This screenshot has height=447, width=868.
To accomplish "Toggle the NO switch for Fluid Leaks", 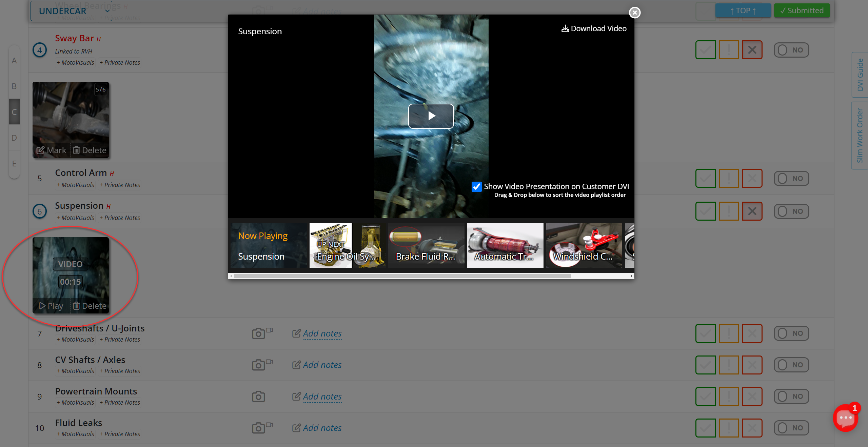I will point(791,428).
